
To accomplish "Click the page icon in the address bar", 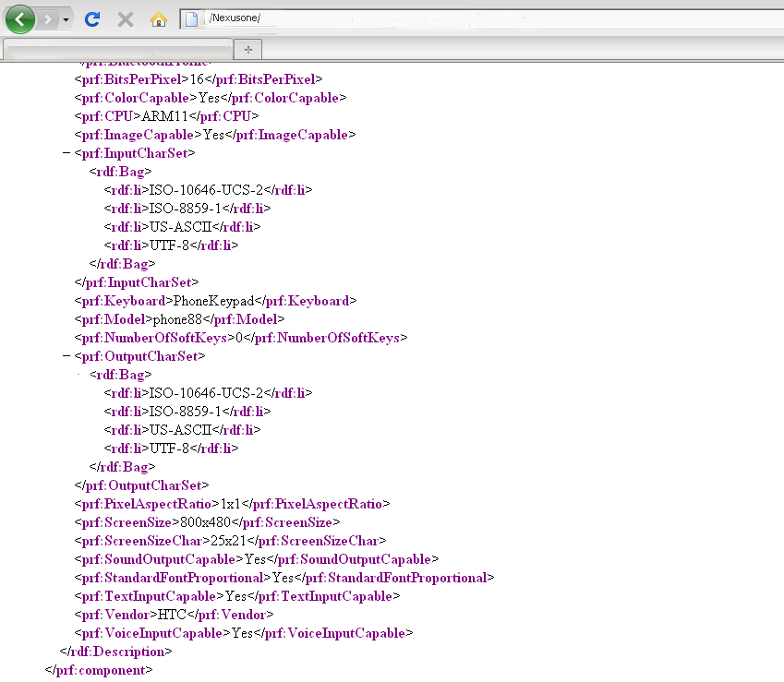I will tap(191, 19).
